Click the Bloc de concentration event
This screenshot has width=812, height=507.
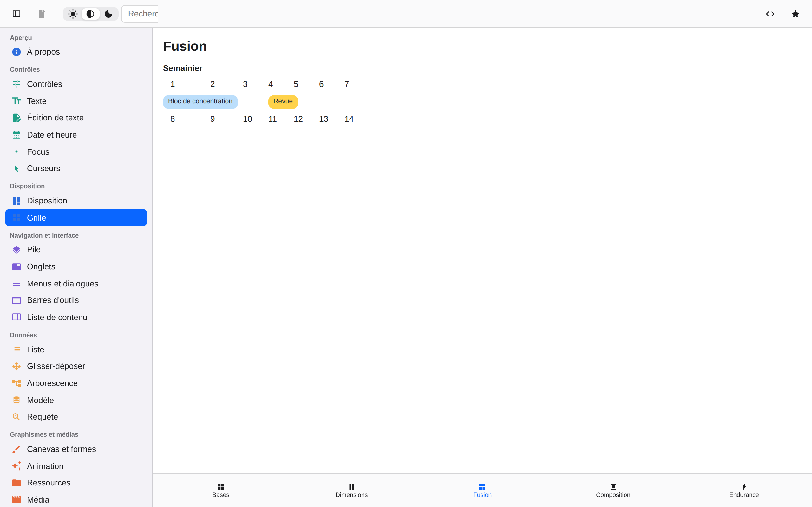coord(200,102)
